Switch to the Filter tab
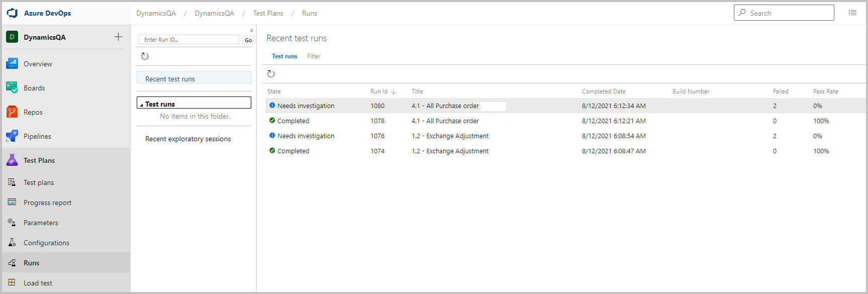Image resolution: width=868 pixels, height=294 pixels. click(x=314, y=56)
